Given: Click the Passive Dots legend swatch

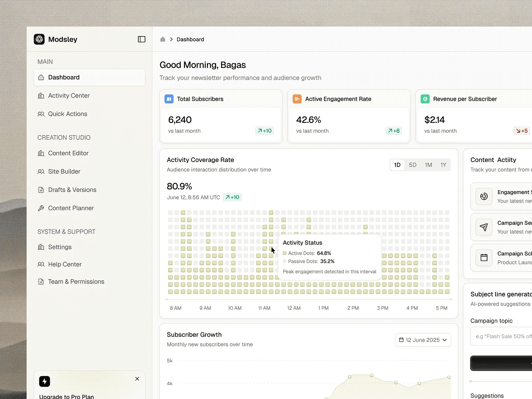Looking at the screenshot, I should 285,261.
